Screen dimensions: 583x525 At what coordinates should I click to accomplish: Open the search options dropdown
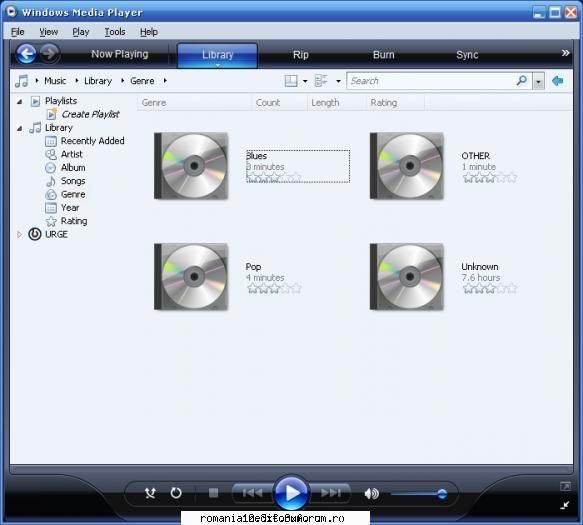(x=538, y=81)
